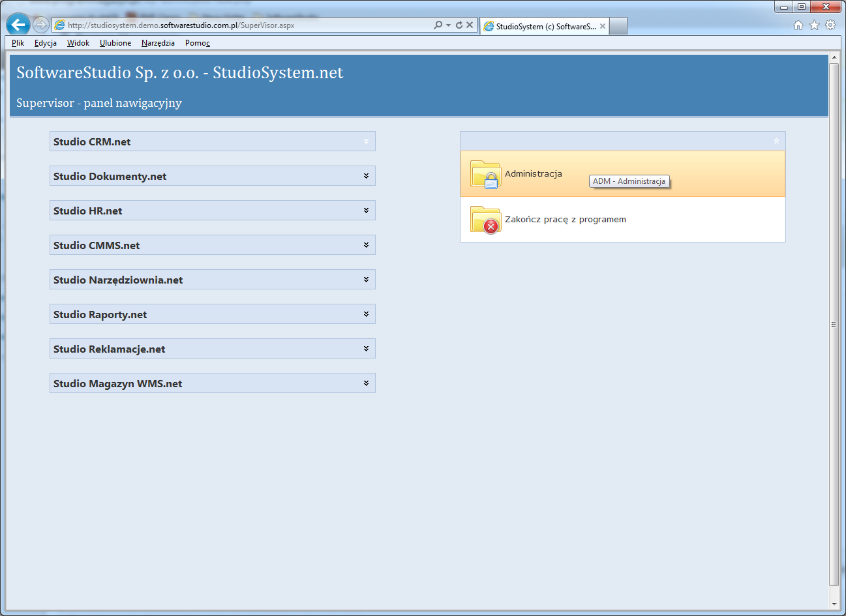Expand the Studio CRM.net panel chevron
This screenshot has height=616, width=846.
[366, 141]
